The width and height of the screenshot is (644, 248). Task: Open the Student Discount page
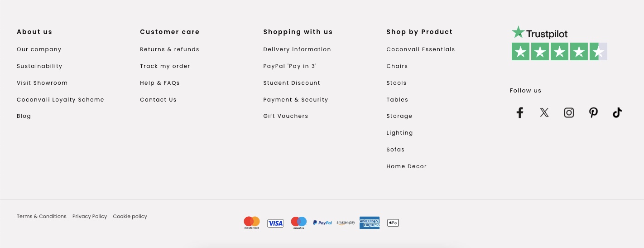tap(292, 83)
